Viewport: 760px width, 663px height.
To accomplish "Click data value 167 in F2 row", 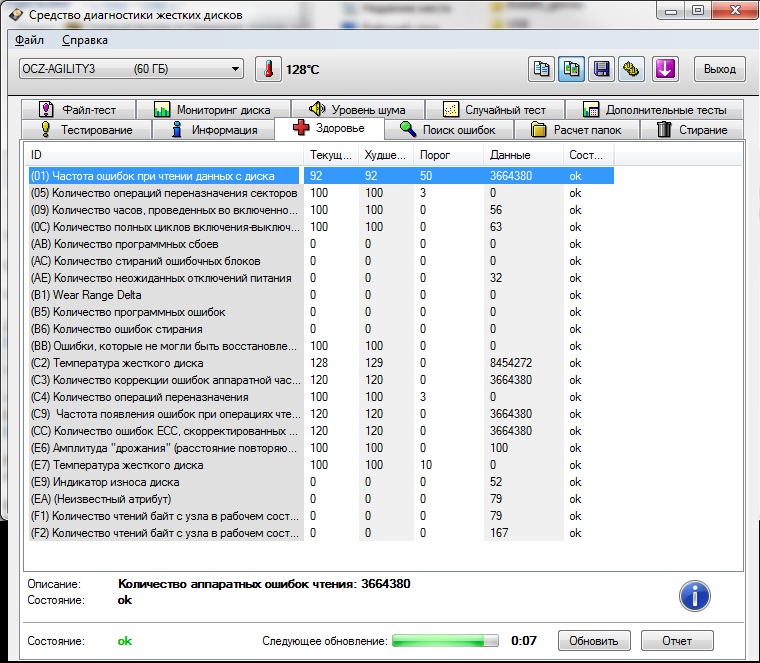I will coord(499,533).
